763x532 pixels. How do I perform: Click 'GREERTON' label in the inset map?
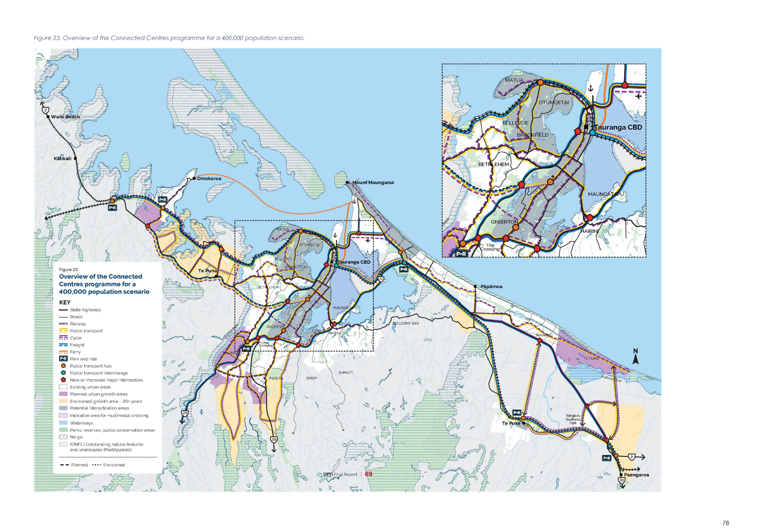tap(504, 221)
